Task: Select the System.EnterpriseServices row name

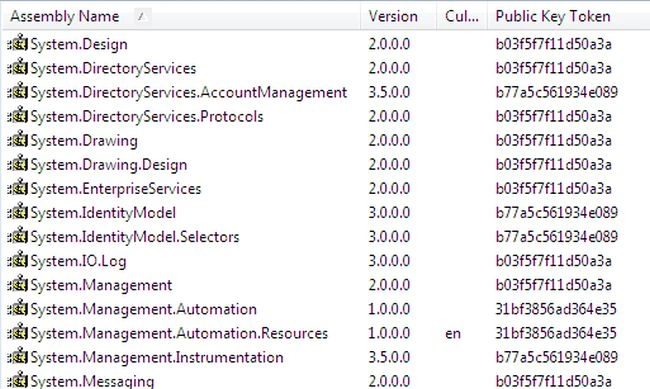Action: pyautogui.click(x=116, y=189)
